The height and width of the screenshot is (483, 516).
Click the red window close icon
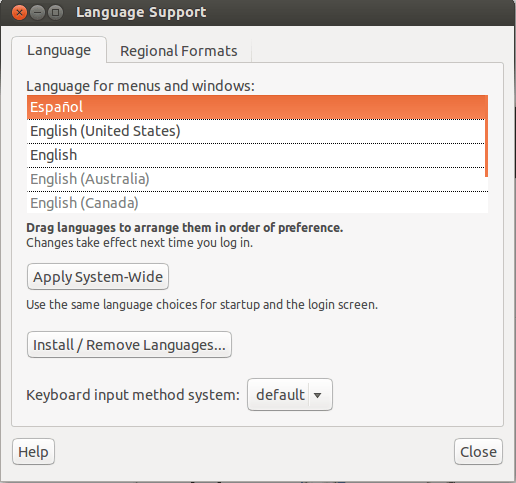pos(19,13)
